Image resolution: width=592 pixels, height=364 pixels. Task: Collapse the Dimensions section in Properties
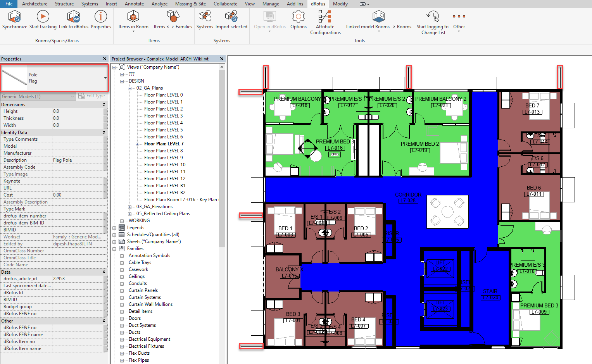(104, 105)
